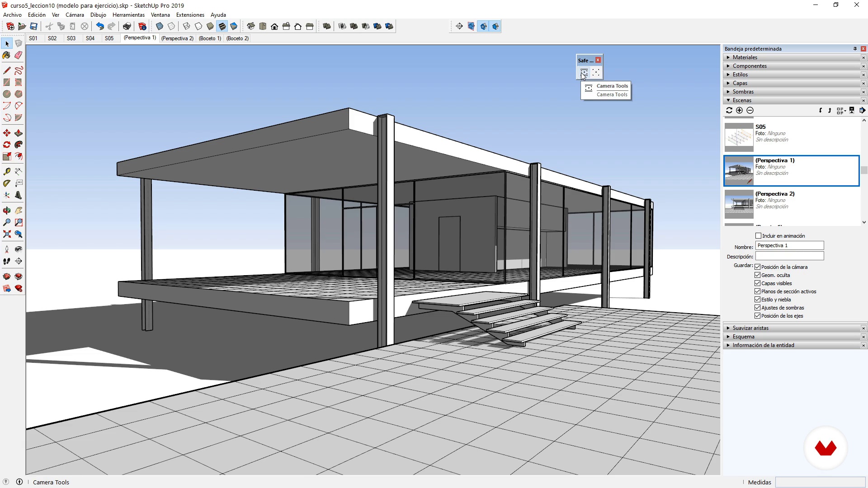Uncheck Planos de sección activos
868x488 pixels.
tap(758, 291)
